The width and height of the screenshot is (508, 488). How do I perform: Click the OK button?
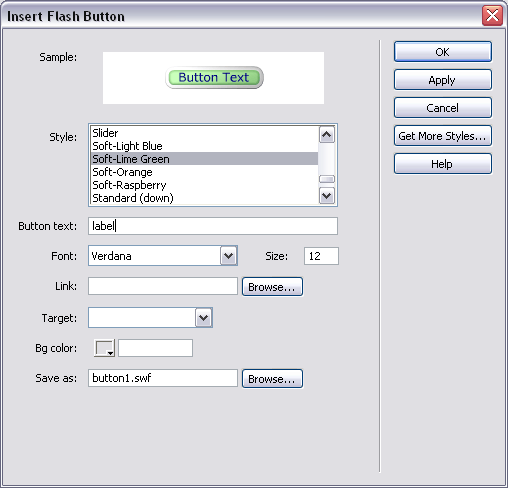click(x=442, y=52)
